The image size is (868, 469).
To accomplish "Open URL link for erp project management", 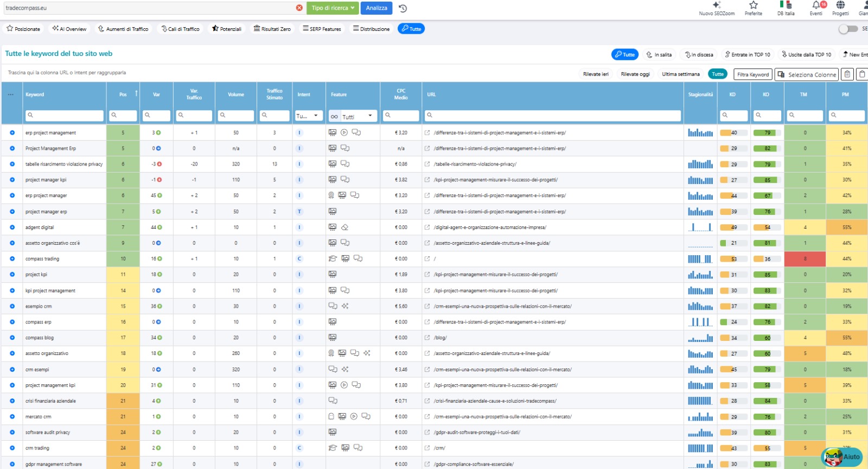I will click(427, 132).
